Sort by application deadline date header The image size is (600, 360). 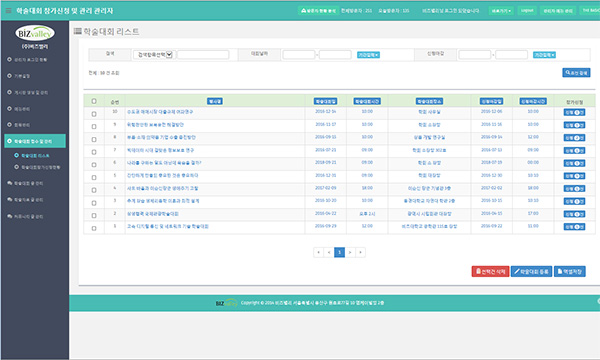(491, 101)
